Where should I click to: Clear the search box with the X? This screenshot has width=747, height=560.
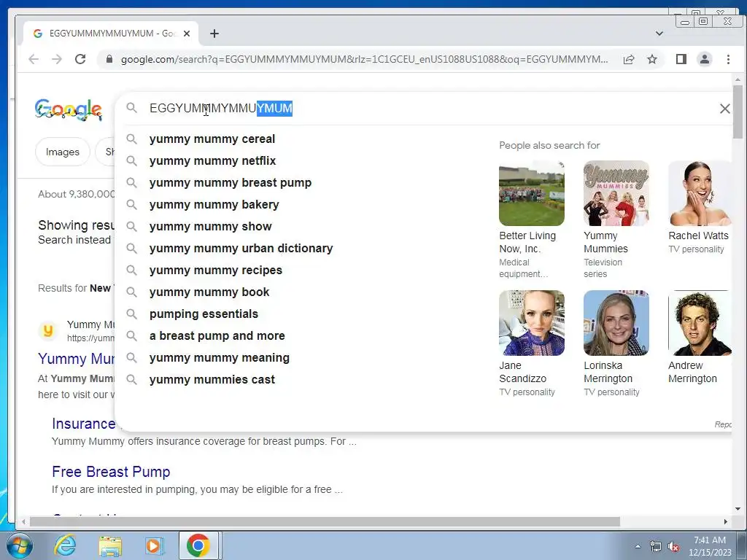click(724, 109)
